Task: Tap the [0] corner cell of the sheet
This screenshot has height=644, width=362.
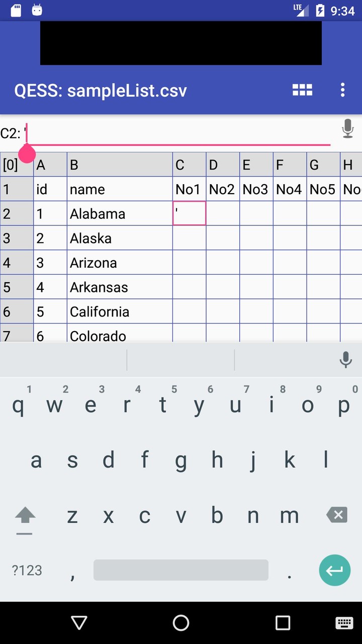Action: pyautogui.click(x=17, y=165)
